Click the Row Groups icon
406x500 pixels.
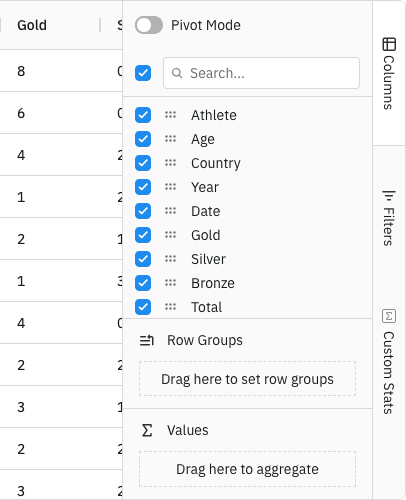(147, 340)
